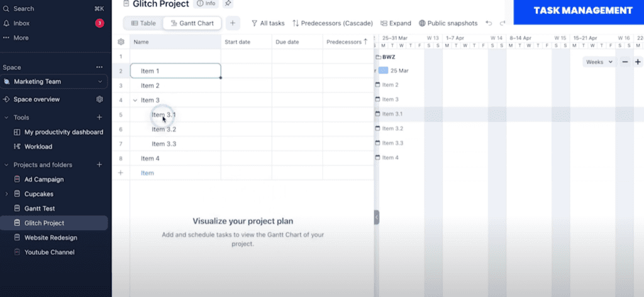Collapse the Item 3 subtasks
The width and height of the screenshot is (644, 297).
point(135,100)
